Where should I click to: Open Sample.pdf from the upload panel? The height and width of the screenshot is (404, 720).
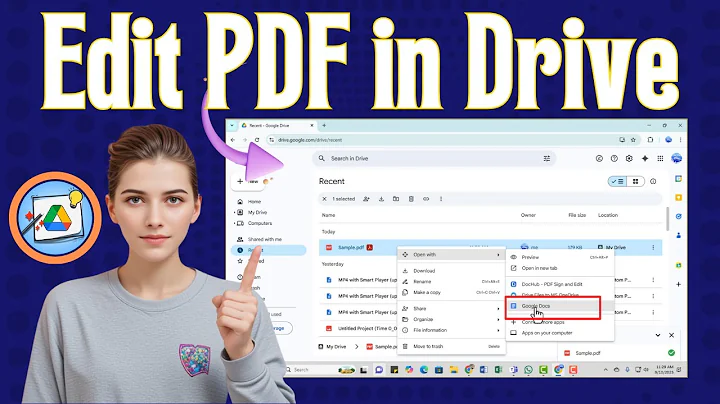(x=588, y=353)
